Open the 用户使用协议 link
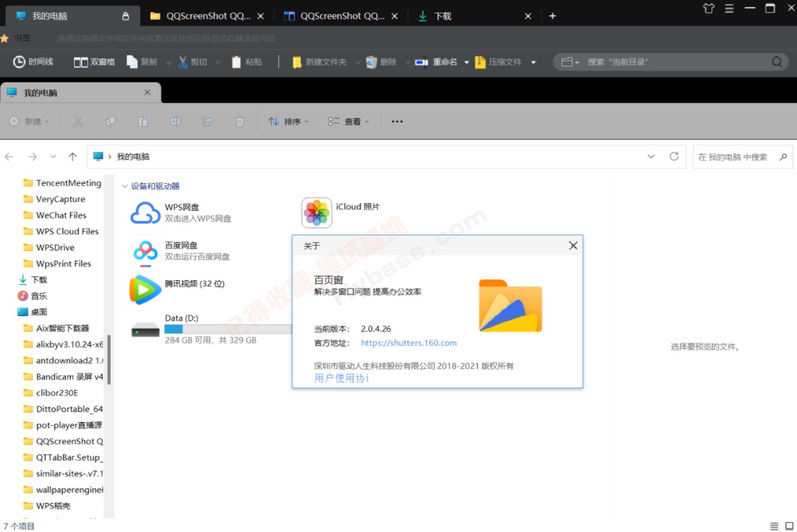797x532 pixels. 342,378
